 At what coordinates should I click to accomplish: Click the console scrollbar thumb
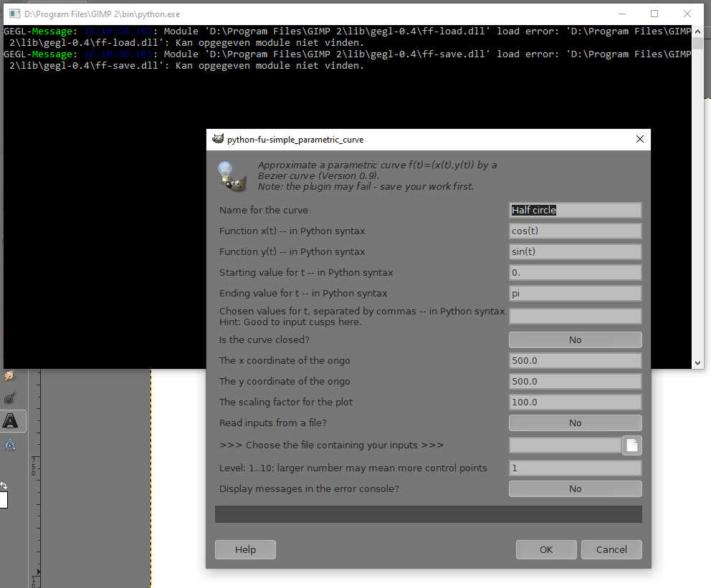pyautogui.click(x=697, y=44)
